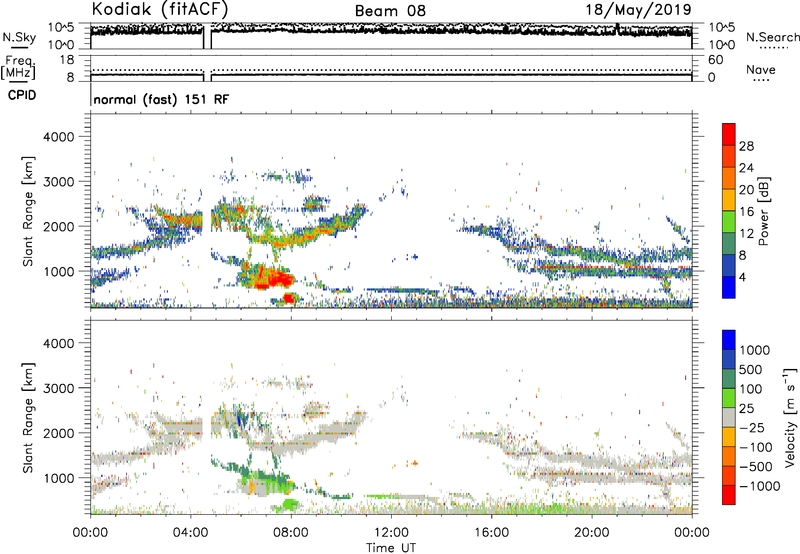Image resolution: width=800 pixels, height=554 pixels.
Task: Click the "12:00" time axis label
Action: pyautogui.click(x=391, y=533)
